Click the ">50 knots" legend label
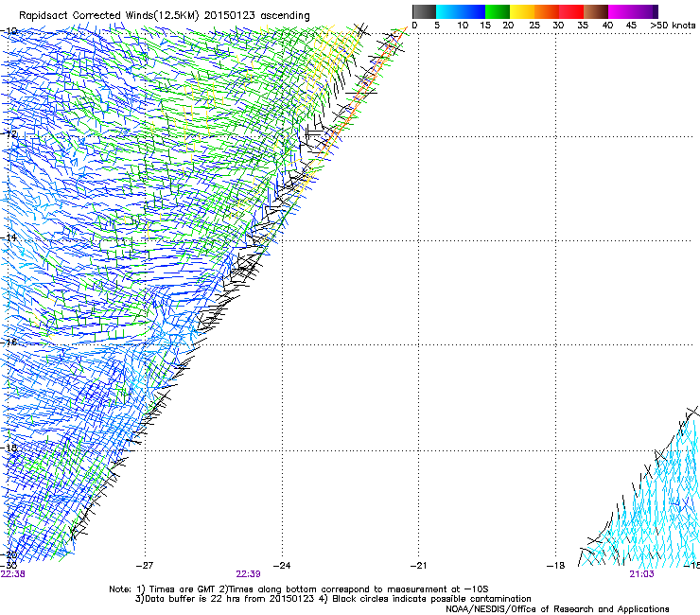The height and width of the screenshot is (615, 700). coord(673,26)
